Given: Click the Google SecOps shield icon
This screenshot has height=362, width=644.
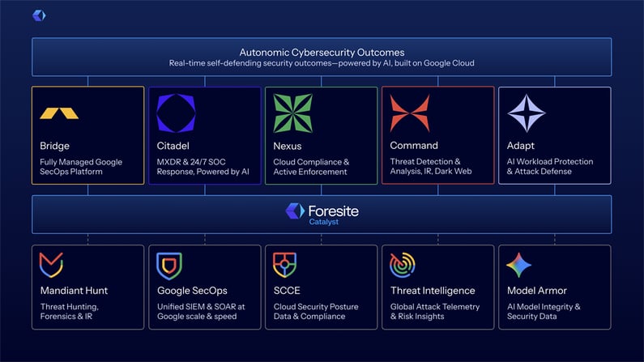Looking at the screenshot, I should coord(169,266).
